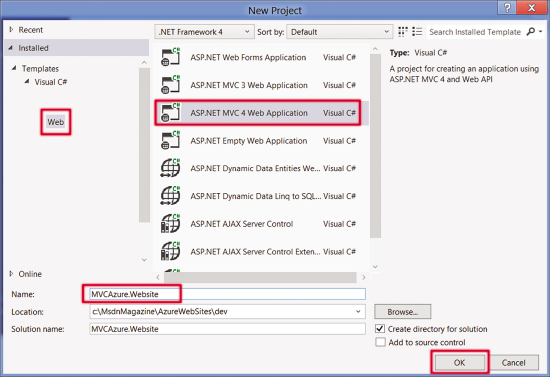The image size is (550, 377).
Task: Expand the Online section
Action: pyautogui.click(x=11, y=274)
